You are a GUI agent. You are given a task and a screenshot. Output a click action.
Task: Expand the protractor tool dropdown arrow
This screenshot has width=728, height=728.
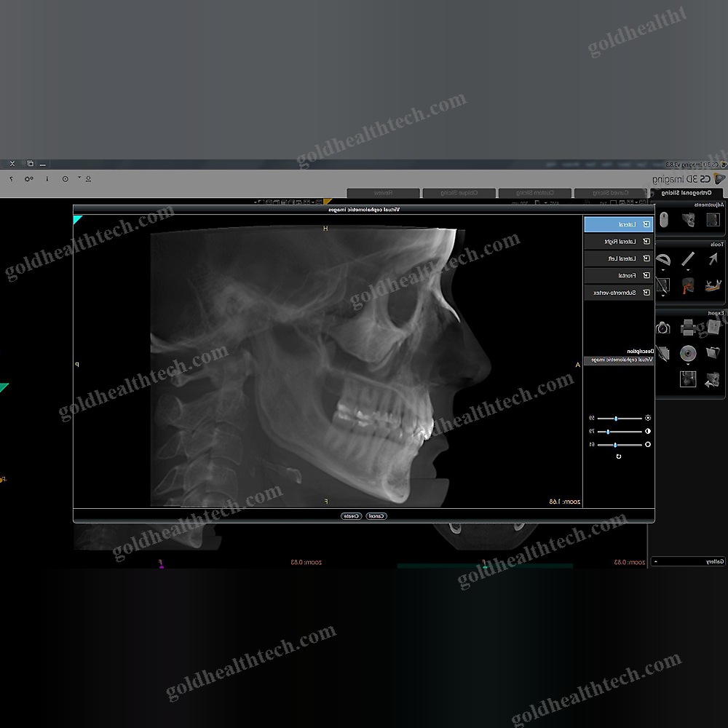663,270
